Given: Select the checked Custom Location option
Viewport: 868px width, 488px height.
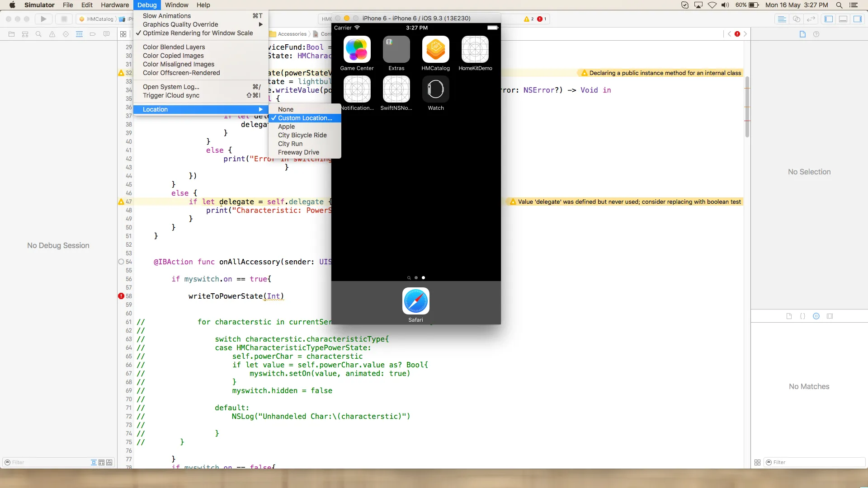Looking at the screenshot, I should tap(305, 118).
